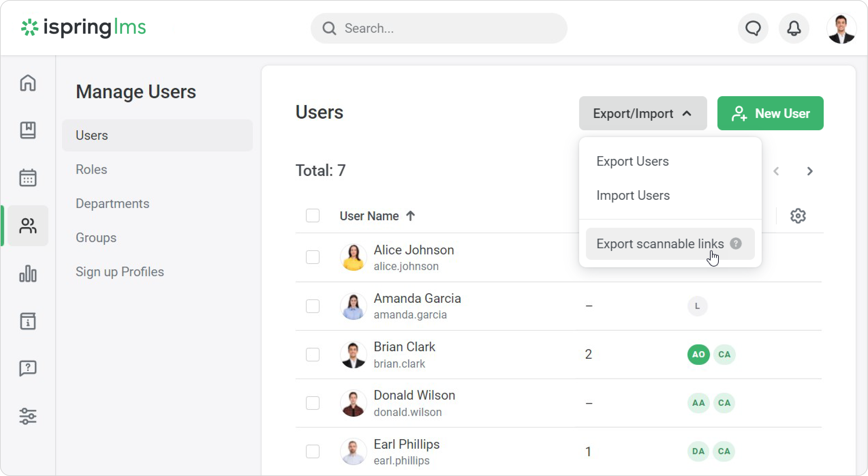Tick the select-all checkbox beside User Name

(x=312, y=216)
